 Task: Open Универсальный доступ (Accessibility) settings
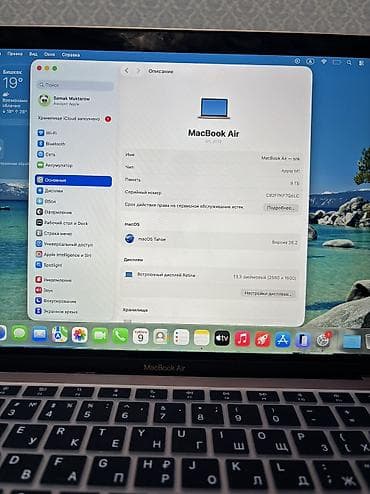[x=64, y=244]
